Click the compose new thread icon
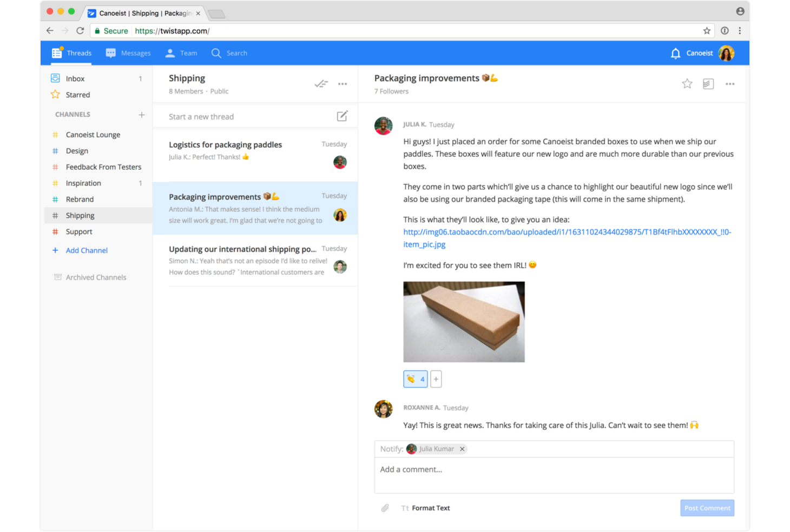Screen dimensions: 790x532 coord(342,116)
